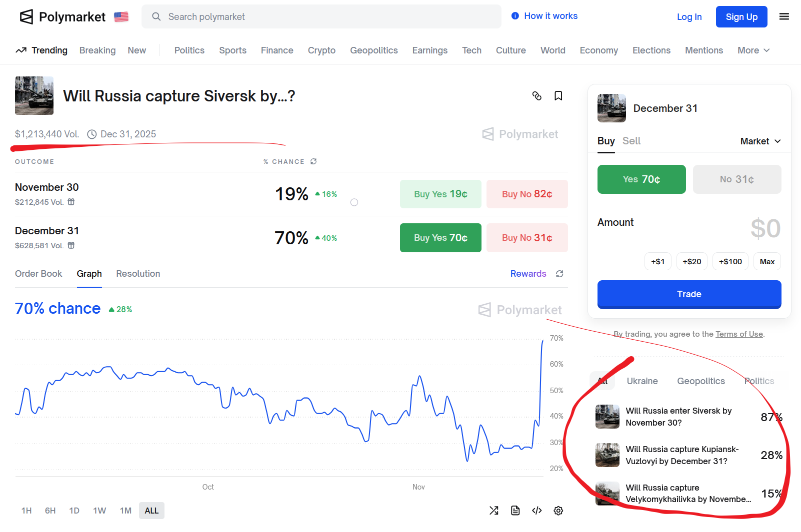Set amount to Max
The image size is (801, 532).
pos(767,261)
